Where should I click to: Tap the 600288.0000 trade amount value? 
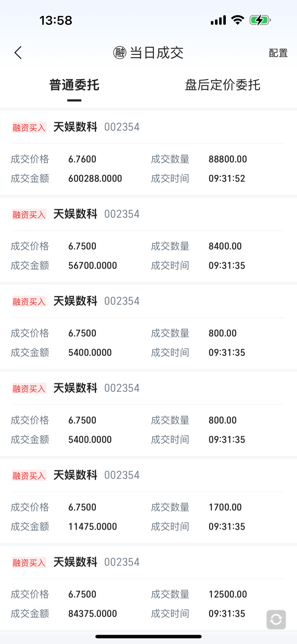95,178
